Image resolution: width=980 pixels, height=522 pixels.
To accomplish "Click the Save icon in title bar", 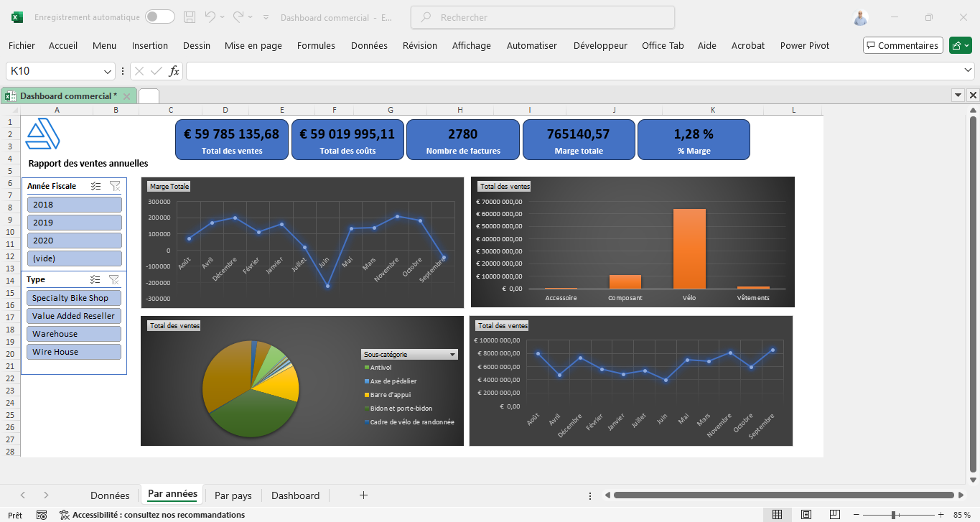I will (x=190, y=17).
